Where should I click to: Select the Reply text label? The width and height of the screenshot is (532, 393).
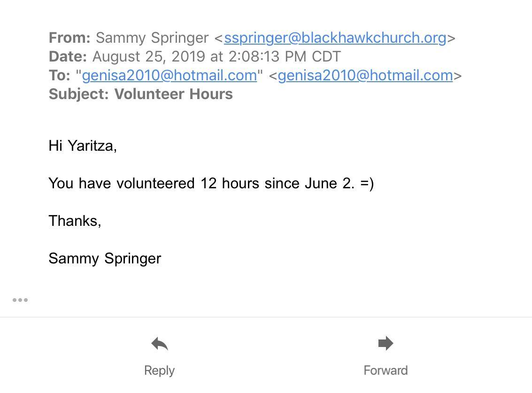pos(160,370)
